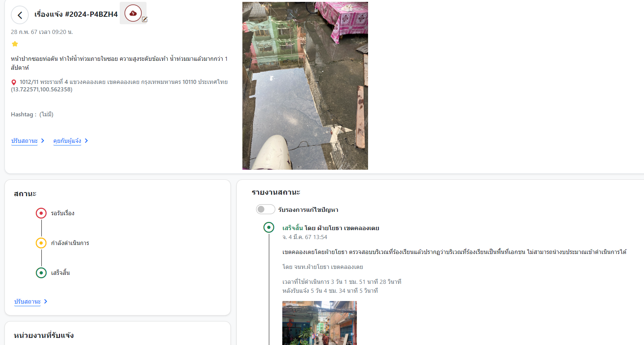Open the คุยกับผู้แจ้ง link

click(x=67, y=141)
